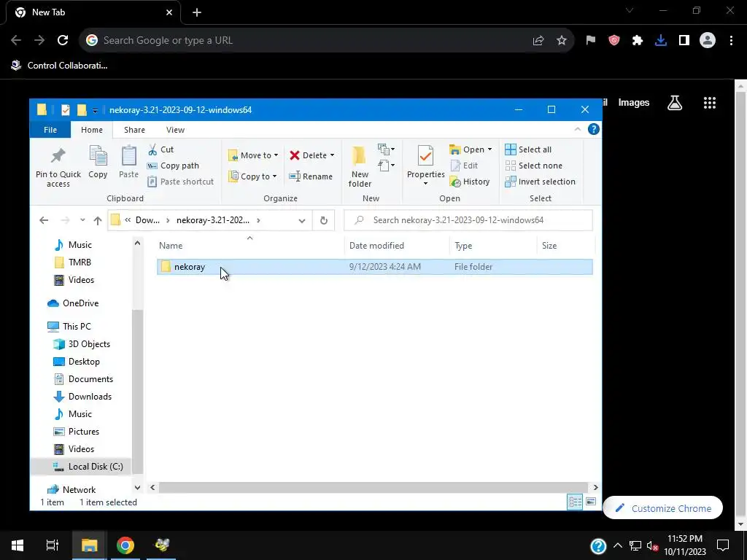Create a New folder from ribbon
Viewport: 747px width, 560px height.
(x=360, y=167)
